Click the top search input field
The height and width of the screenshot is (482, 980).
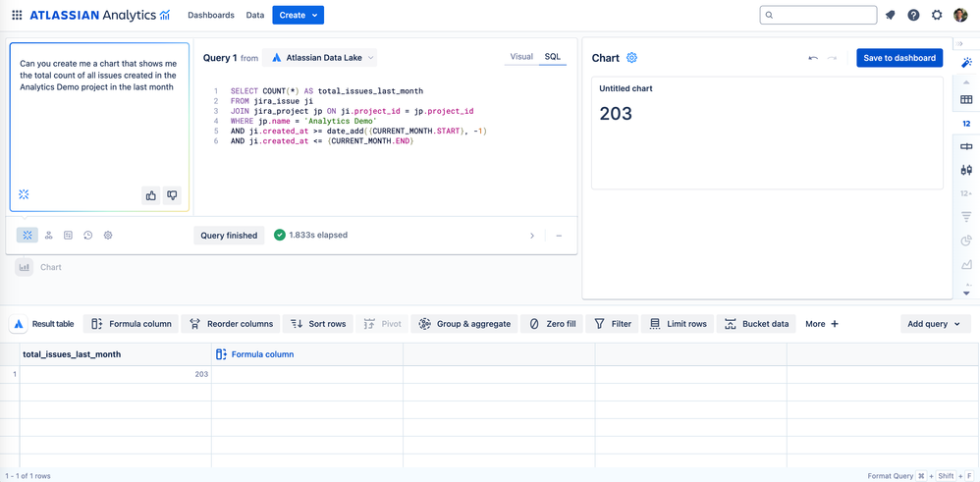818,15
